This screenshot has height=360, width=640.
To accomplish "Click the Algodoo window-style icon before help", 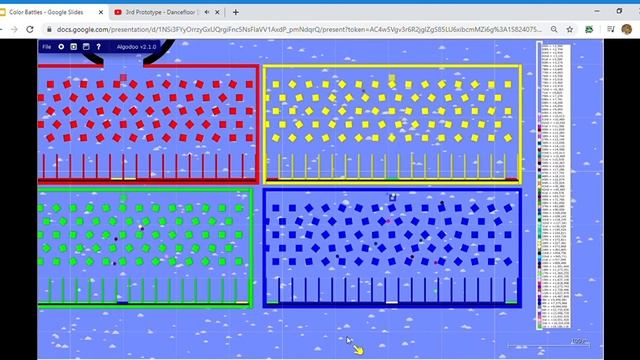I will tap(86, 47).
